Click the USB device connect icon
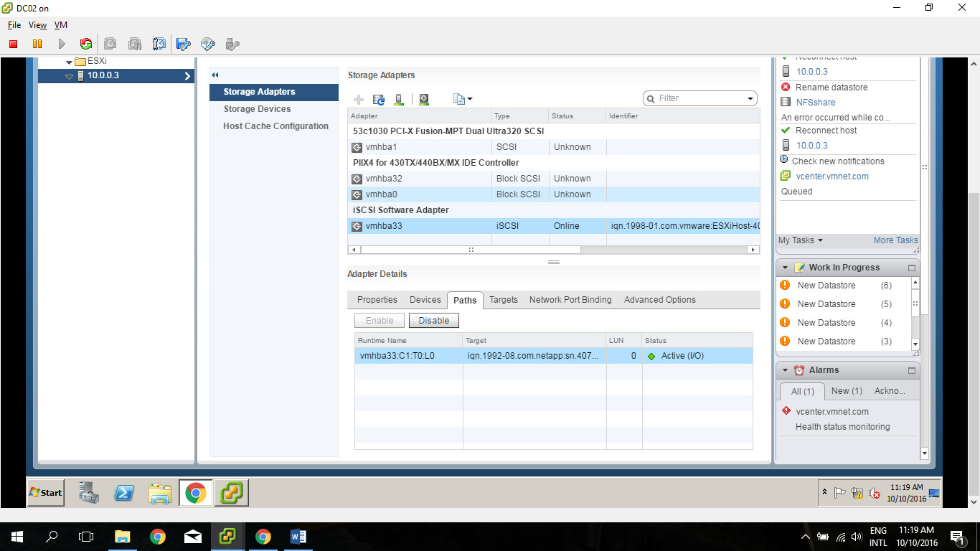The image size is (980, 551). [x=232, y=44]
